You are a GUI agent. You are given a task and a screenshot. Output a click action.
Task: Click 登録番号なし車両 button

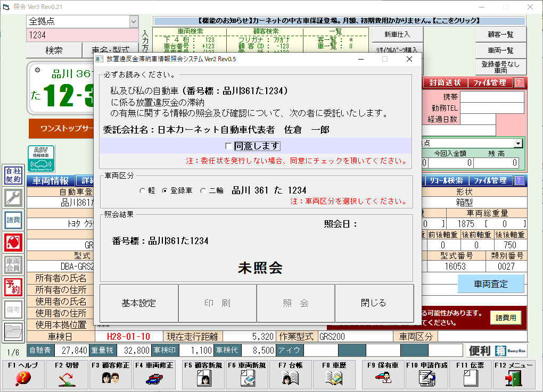[x=501, y=67]
